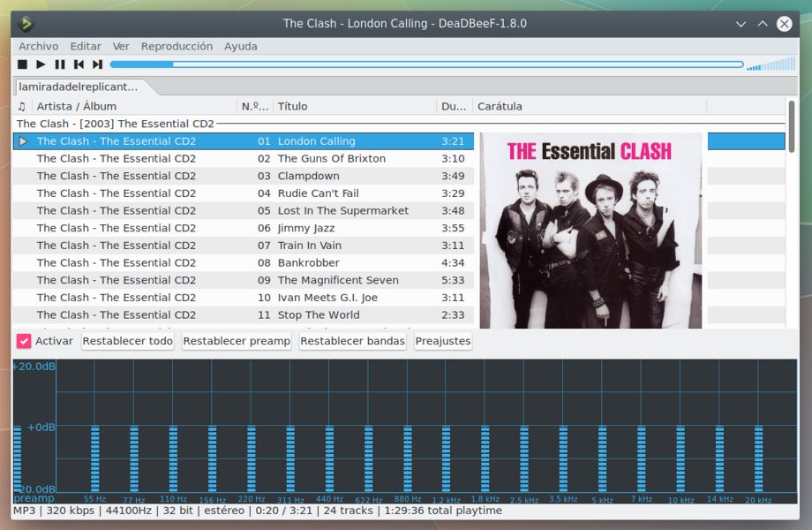Sort by Título column header
The image size is (812, 530).
point(355,106)
